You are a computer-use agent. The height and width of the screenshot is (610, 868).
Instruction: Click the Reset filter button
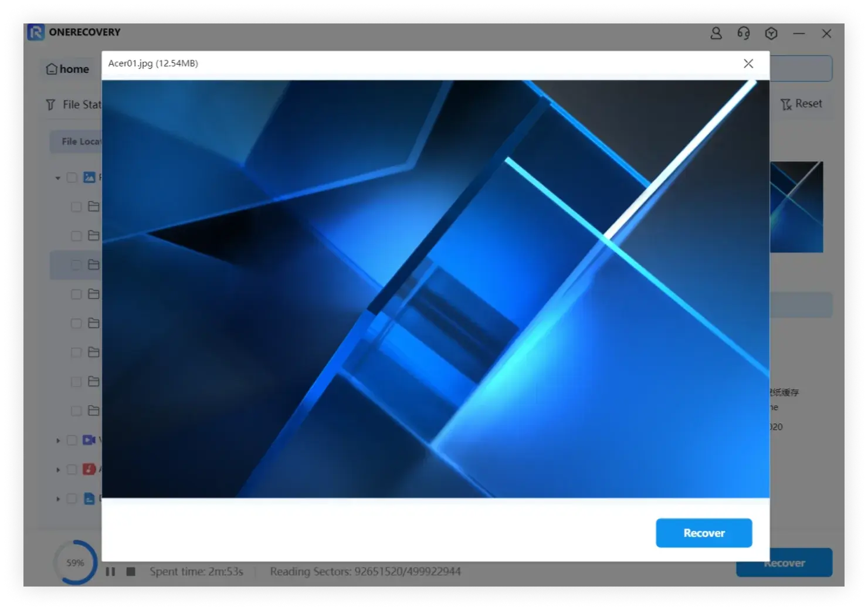[801, 104]
